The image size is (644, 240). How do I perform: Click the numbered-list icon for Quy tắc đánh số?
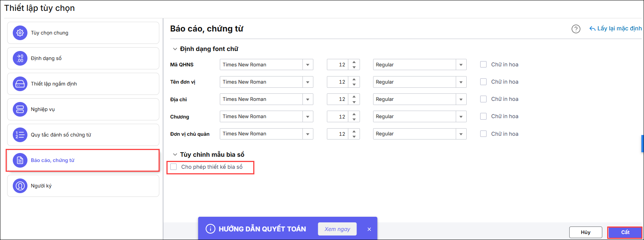click(x=20, y=135)
